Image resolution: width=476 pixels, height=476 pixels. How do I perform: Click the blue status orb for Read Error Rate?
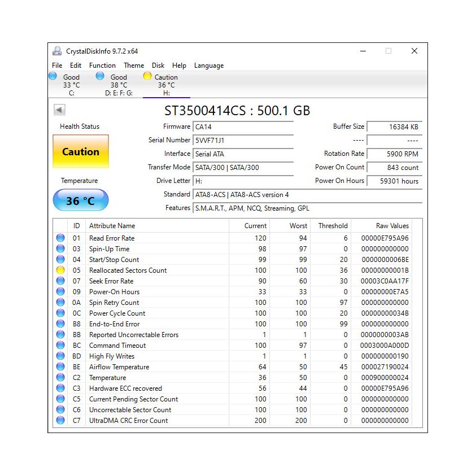[x=60, y=238]
